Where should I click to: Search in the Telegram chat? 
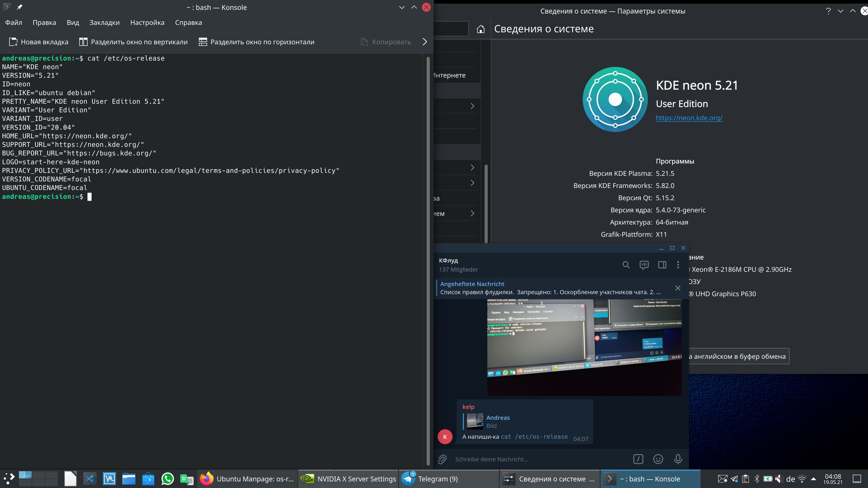626,265
